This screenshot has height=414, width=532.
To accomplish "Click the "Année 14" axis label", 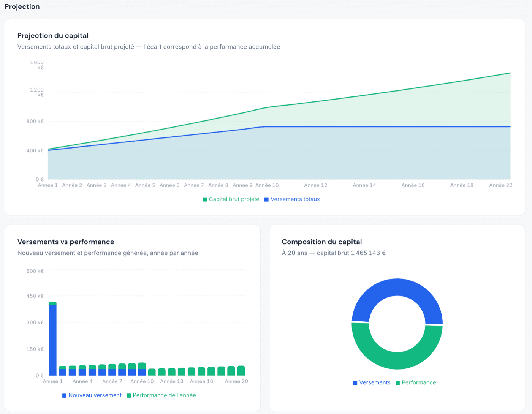I will [x=364, y=185].
